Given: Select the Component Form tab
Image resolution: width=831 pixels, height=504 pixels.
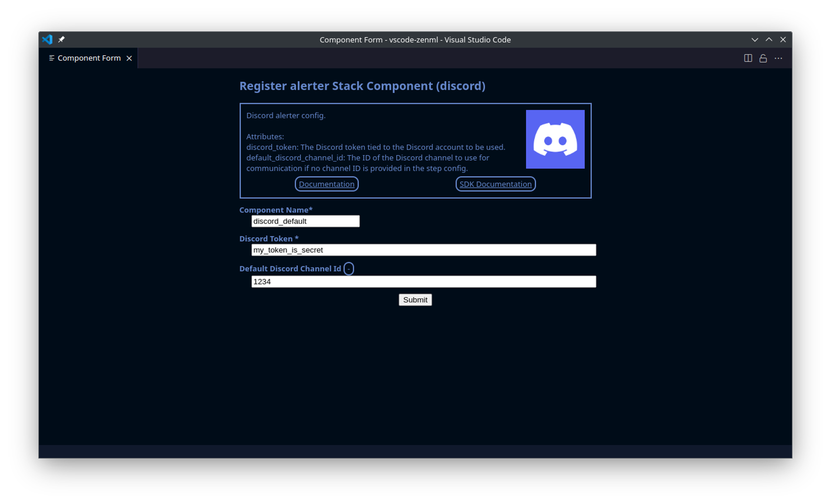Looking at the screenshot, I should [x=89, y=58].
